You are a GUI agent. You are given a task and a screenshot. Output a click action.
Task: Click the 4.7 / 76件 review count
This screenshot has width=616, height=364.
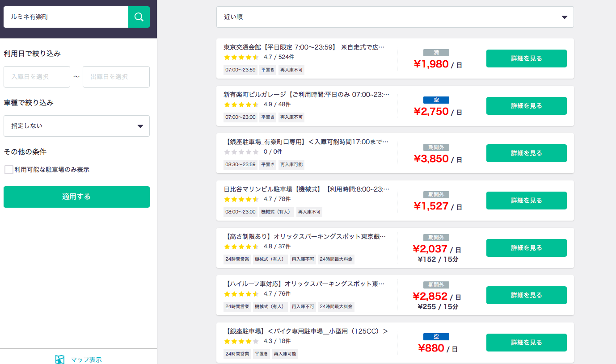coord(277,294)
